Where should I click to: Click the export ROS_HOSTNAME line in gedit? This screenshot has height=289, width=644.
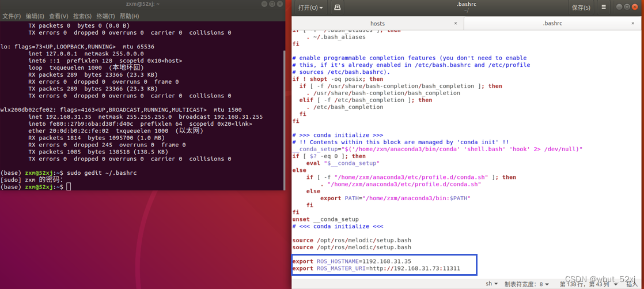351,261
